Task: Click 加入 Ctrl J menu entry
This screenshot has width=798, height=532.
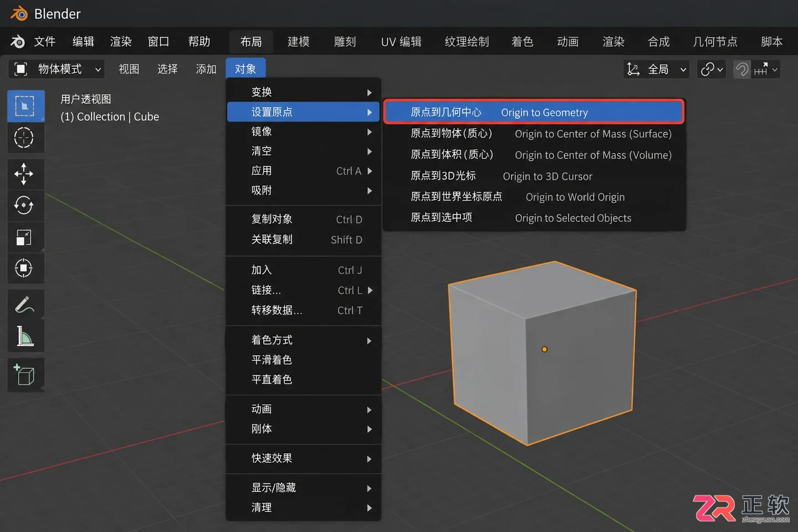Action: pos(304,270)
